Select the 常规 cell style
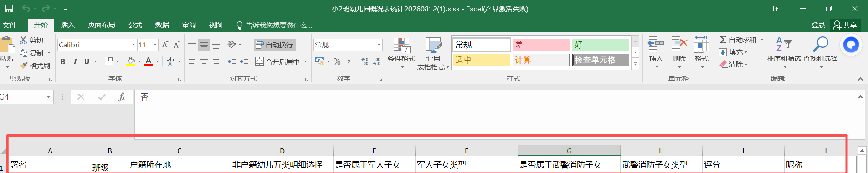Screen dimensions: 868x173 click(x=481, y=45)
